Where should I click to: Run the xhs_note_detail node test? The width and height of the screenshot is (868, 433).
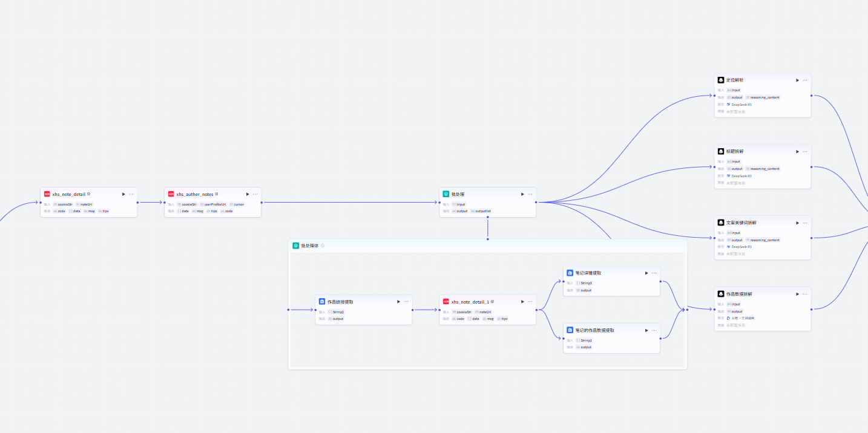click(x=123, y=194)
